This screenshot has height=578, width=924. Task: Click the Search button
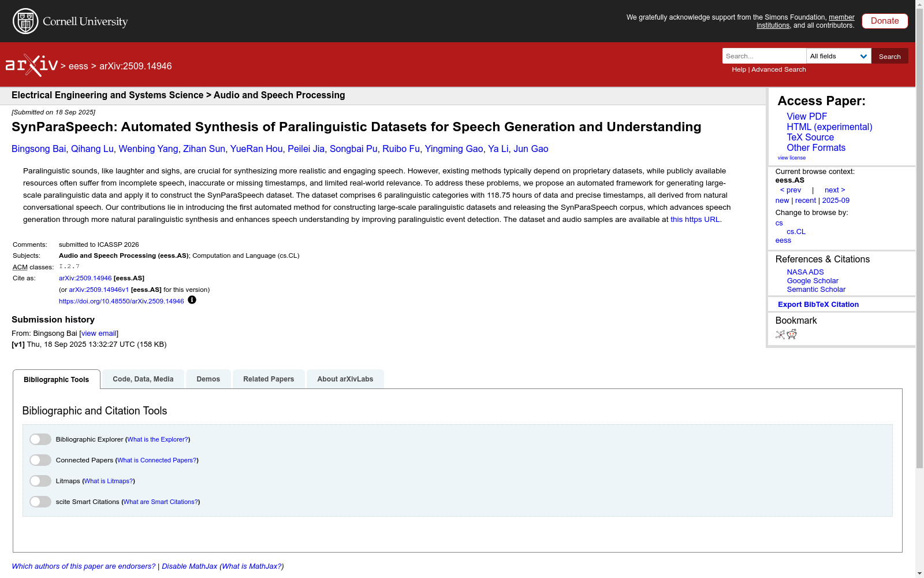(x=890, y=56)
